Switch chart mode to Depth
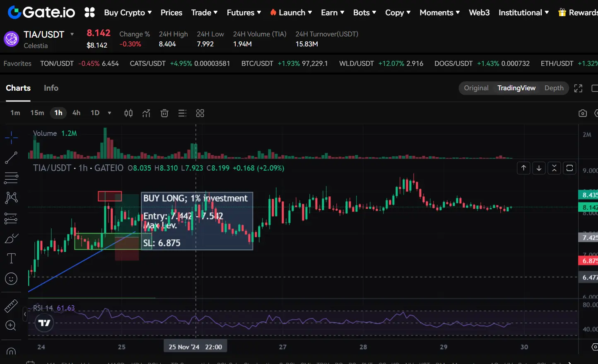Image resolution: width=598 pixels, height=364 pixels. tap(554, 88)
